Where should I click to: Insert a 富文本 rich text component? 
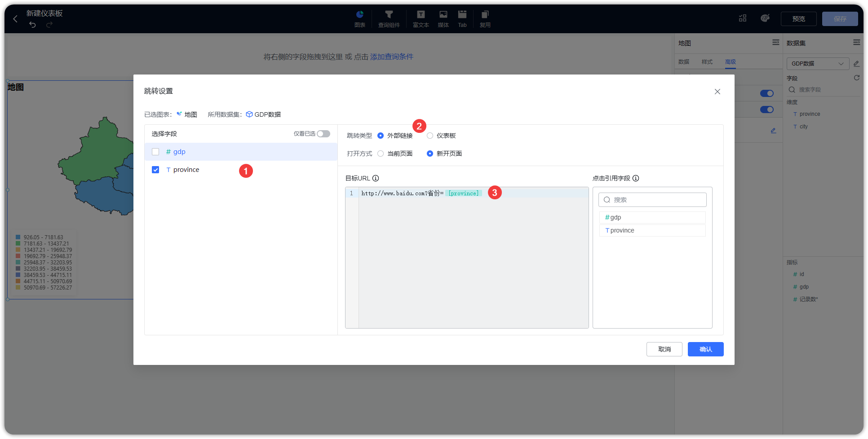[421, 18]
